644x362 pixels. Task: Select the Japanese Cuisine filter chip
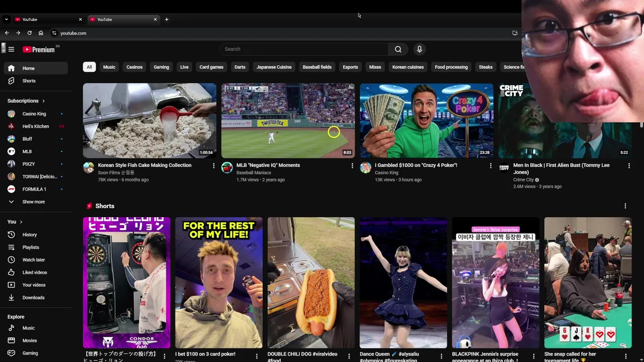click(x=274, y=67)
